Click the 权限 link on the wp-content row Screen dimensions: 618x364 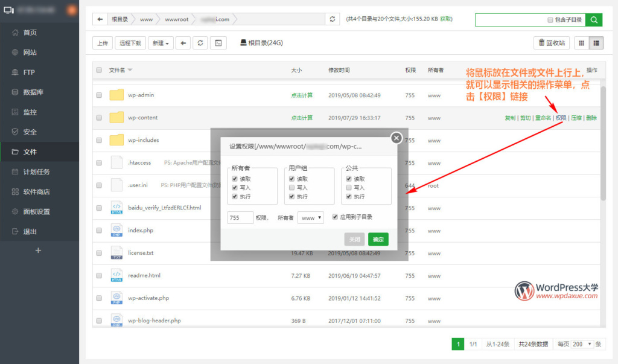pos(561,118)
